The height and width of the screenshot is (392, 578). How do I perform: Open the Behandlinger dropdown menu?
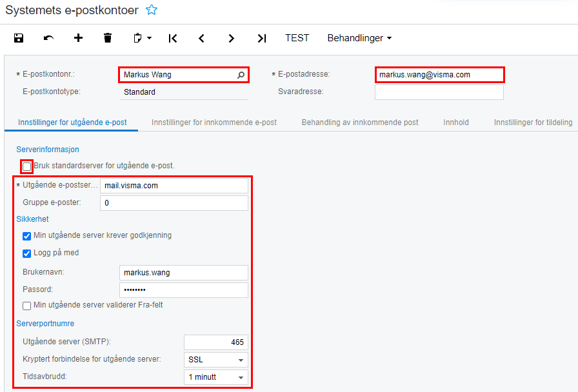pyautogui.click(x=359, y=38)
